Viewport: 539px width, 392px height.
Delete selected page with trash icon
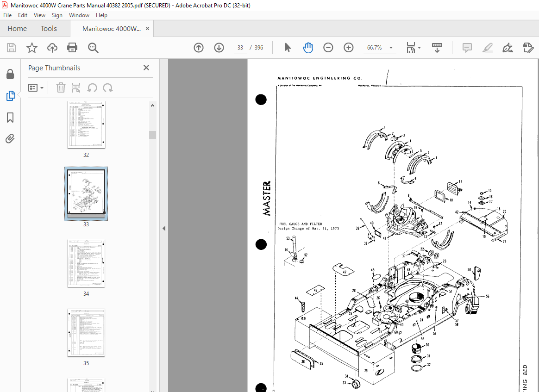(x=61, y=88)
